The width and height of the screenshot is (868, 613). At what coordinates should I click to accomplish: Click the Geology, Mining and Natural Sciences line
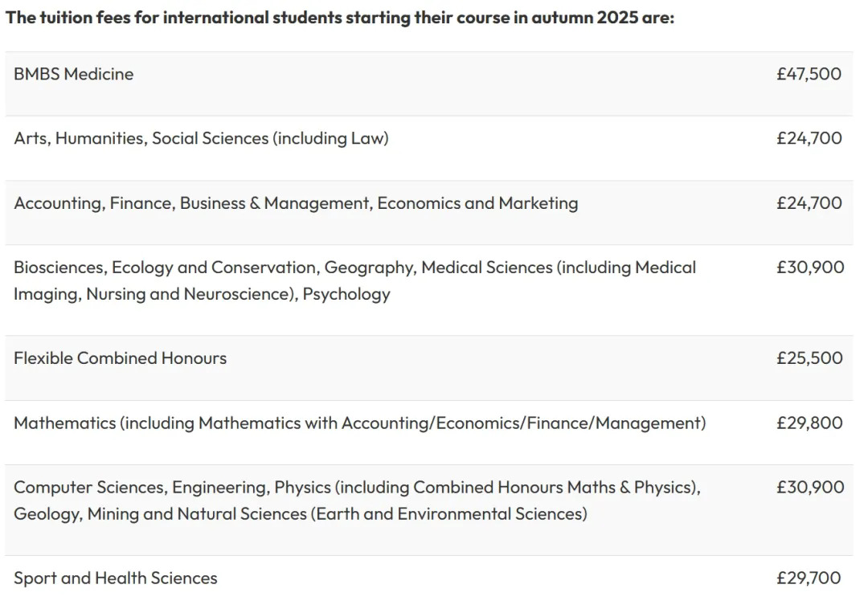(300, 513)
